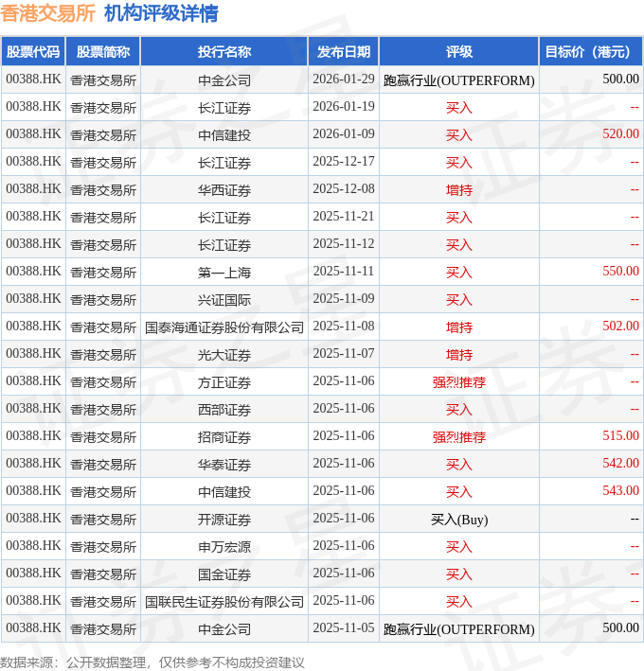Click the 华泰证券 broker name cell
The height and width of the screenshot is (671, 644).
224,465
